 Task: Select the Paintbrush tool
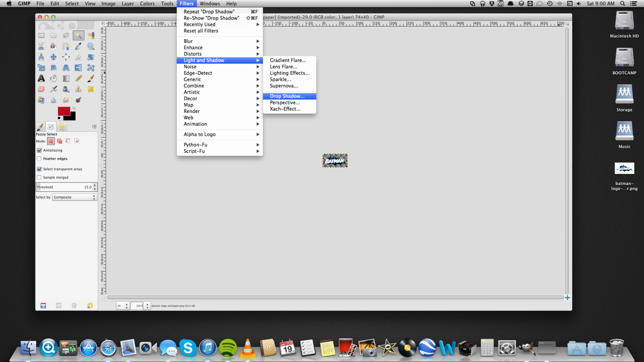pos(91,78)
